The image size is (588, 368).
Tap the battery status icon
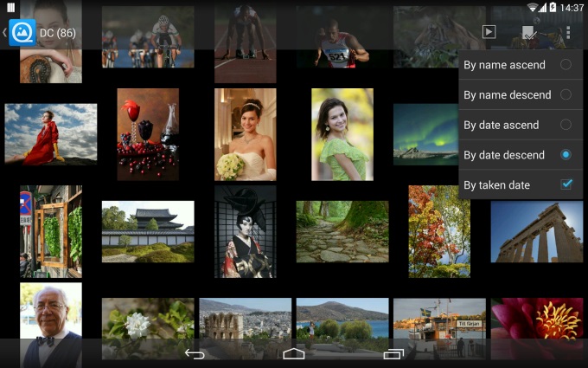552,7
